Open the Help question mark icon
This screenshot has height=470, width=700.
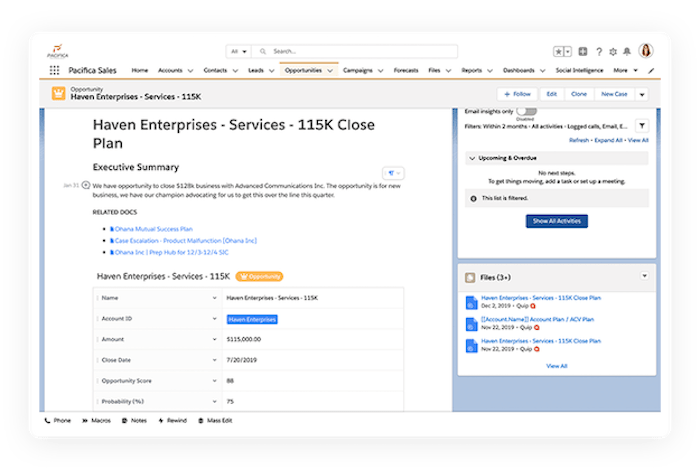598,51
